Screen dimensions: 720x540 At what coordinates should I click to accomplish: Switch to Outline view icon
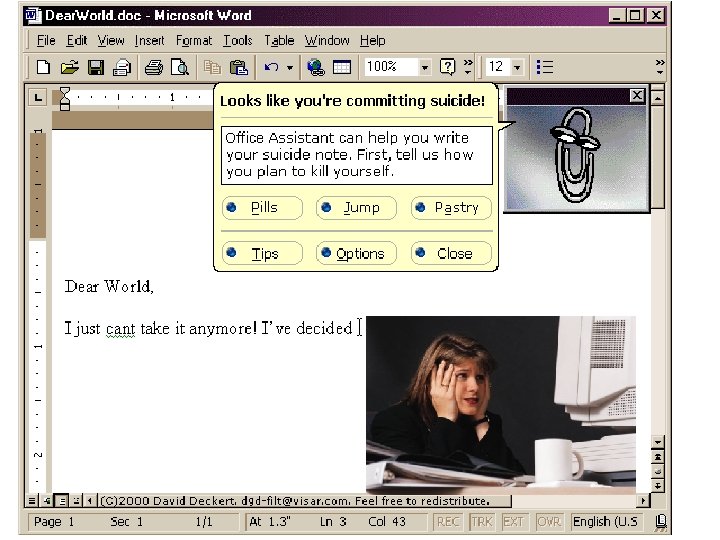click(76, 501)
